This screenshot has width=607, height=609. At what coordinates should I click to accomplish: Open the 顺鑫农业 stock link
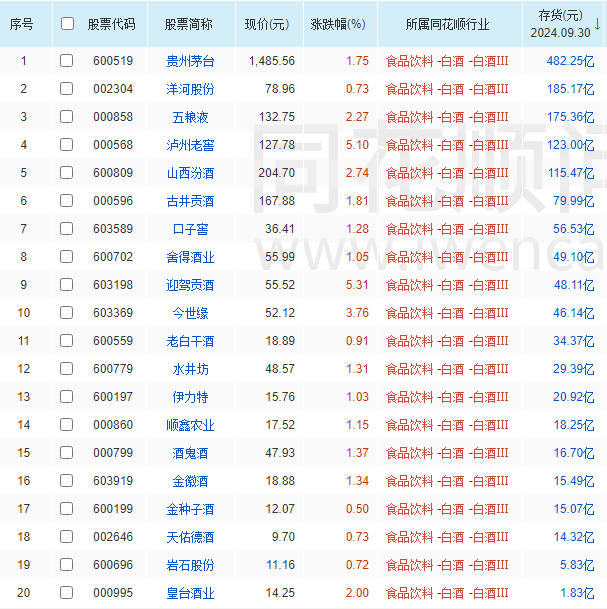pyautogui.click(x=190, y=425)
